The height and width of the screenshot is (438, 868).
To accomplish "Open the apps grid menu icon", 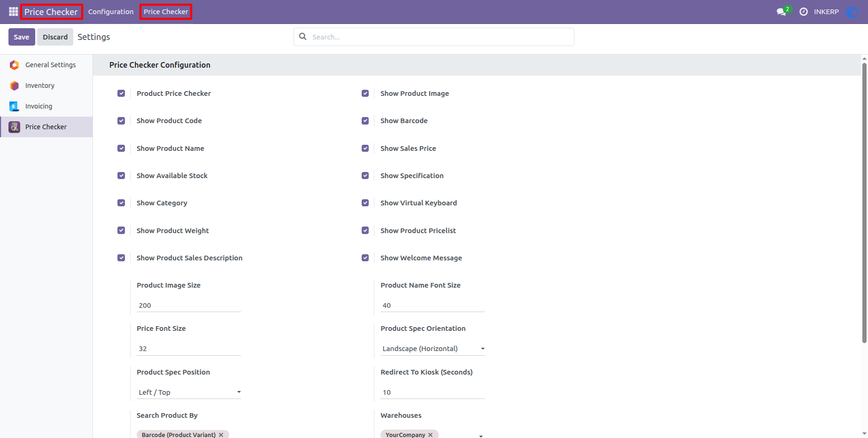I will point(13,12).
